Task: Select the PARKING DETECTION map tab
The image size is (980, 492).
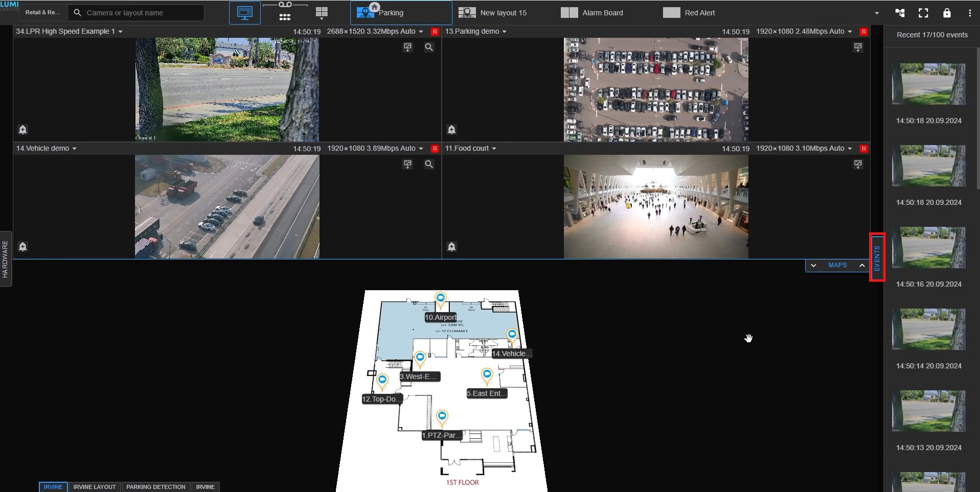Action: click(x=155, y=487)
